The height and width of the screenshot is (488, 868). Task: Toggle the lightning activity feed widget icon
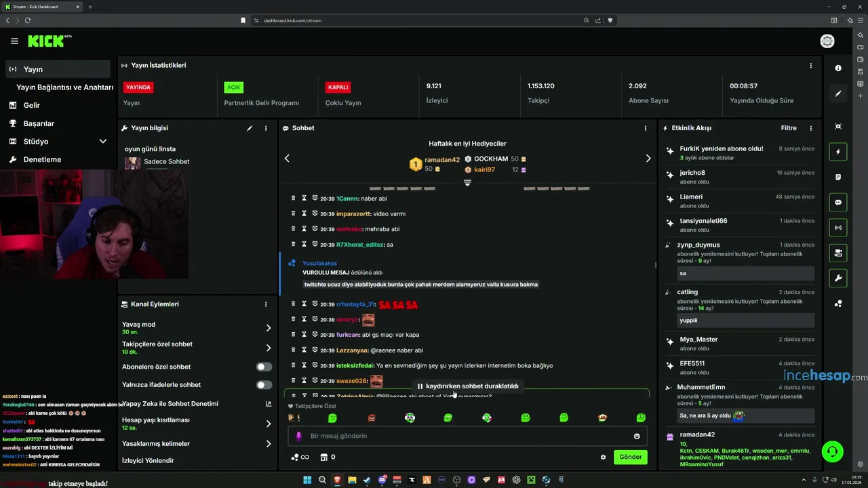pos(838,152)
